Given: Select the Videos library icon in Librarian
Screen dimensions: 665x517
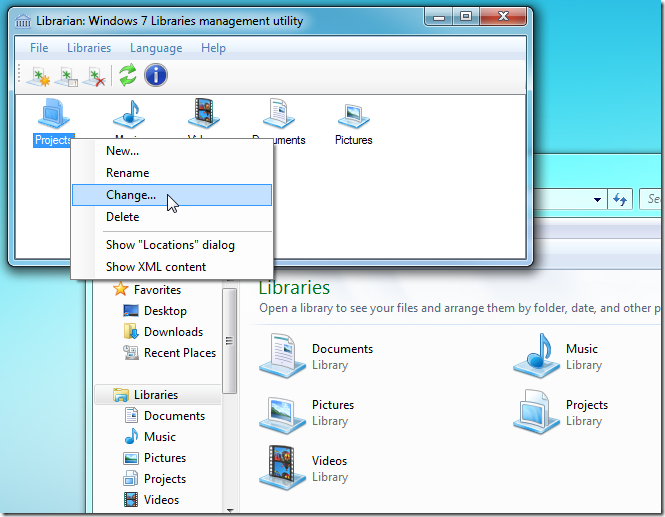Looking at the screenshot, I should (x=204, y=114).
